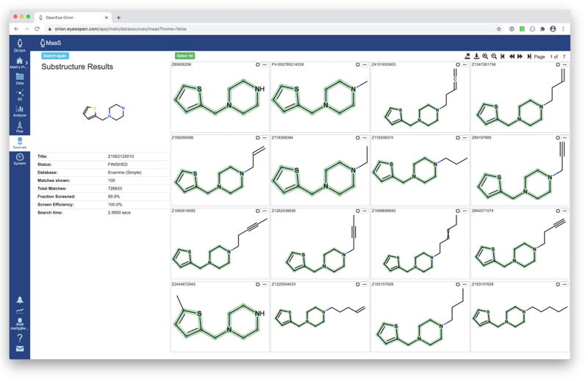Click the FINISHED status value
Viewport: 588px width, 381px height.
118,164
